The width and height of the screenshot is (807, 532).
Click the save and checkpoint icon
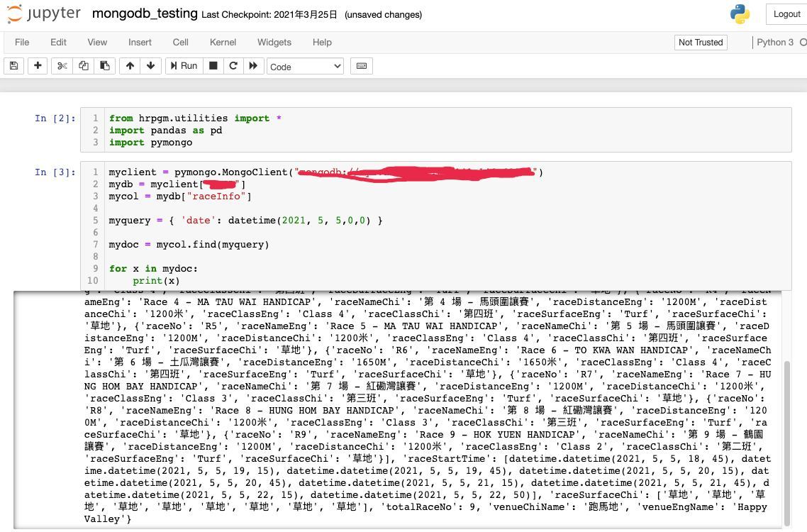(x=13, y=66)
